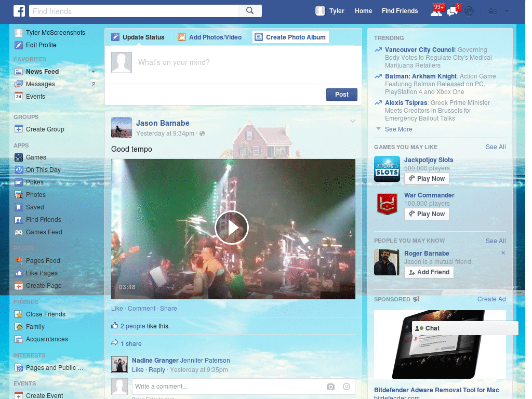Open Vancouver City Council trending topic

click(420, 50)
